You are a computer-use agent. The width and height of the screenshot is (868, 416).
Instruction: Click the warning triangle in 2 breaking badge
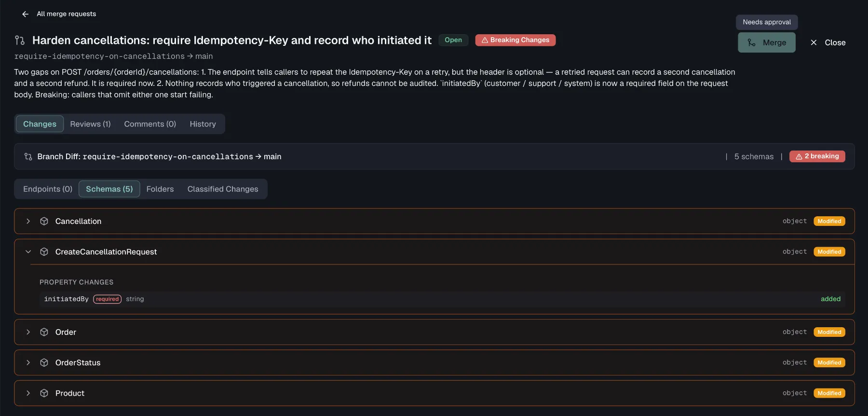tap(799, 156)
